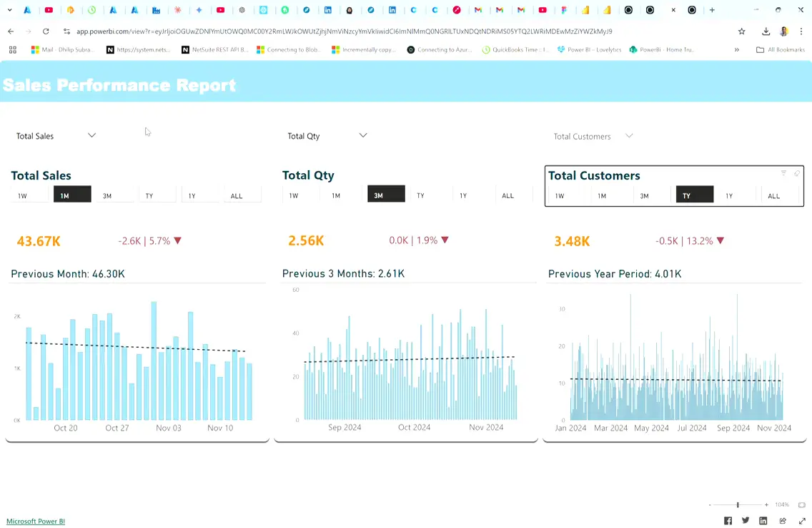Click the zoom out minus icon
The image size is (812, 528).
point(710,504)
